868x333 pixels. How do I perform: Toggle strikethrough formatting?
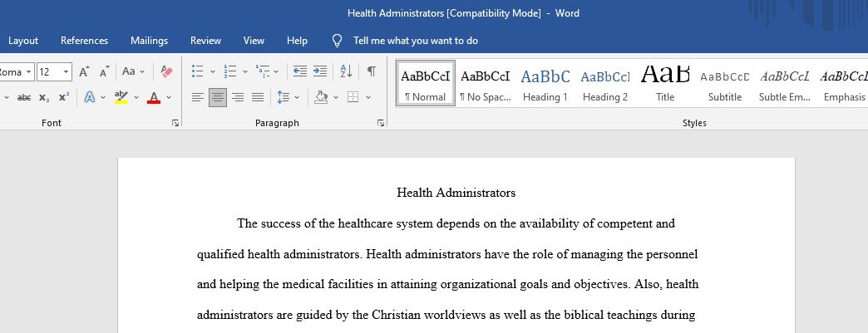[x=24, y=97]
